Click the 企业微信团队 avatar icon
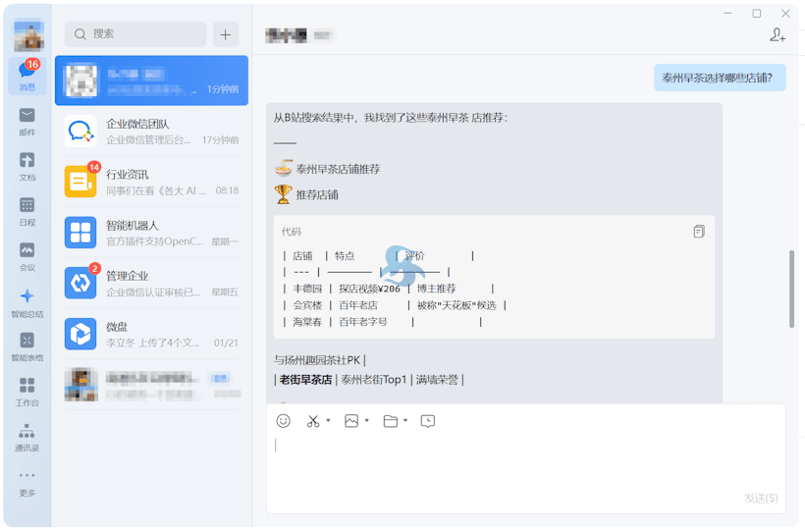Screen dimensions: 805x532 tap(80, 131)
